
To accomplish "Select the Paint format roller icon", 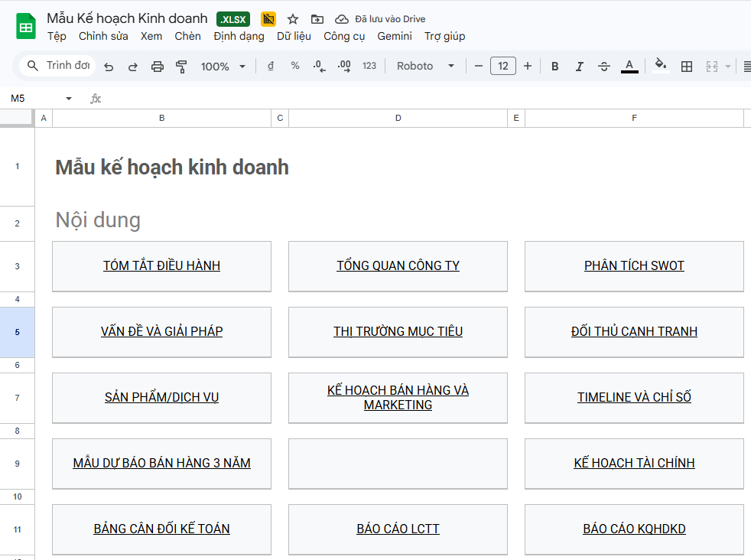I will (x=181, y=67).
